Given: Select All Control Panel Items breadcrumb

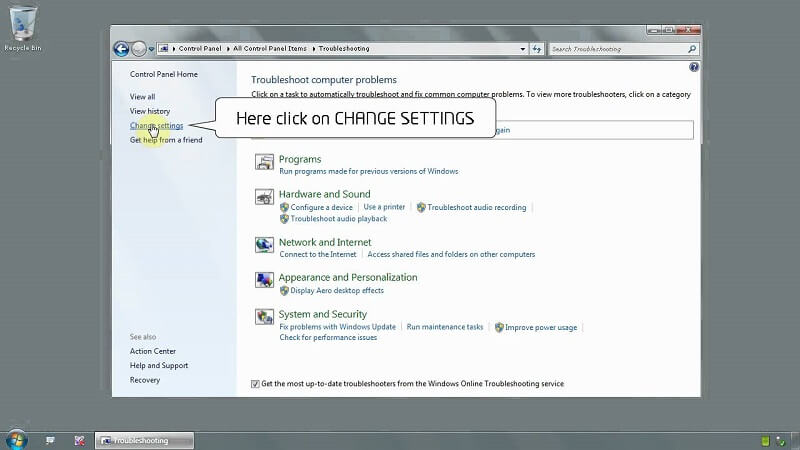Looking at the screenshot, I should pos(270,48).
